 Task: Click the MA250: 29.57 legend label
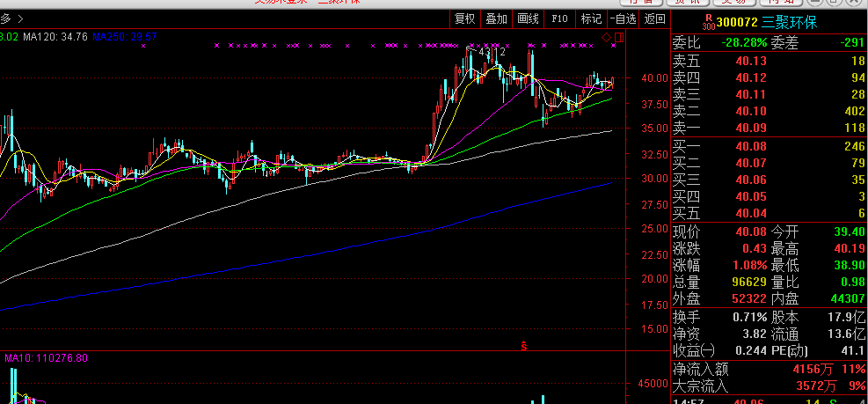pos(125,37)
